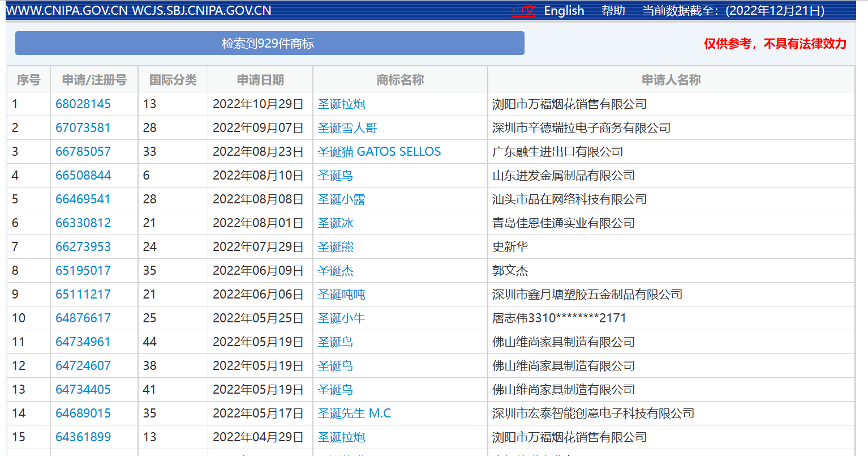Image resolution: width=868 pixels, height=456 pixels.
Task: Select applicant 史新华
Action: (x=510, y=247)
